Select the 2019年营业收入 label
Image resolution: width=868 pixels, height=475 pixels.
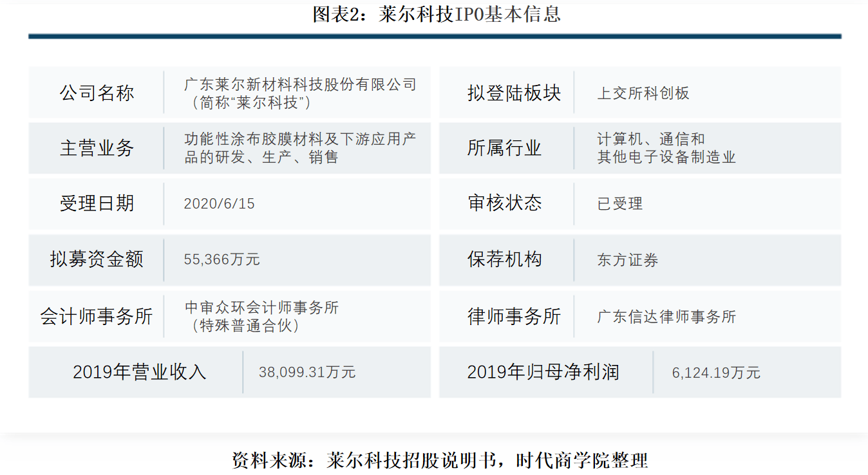click(140, 372)
